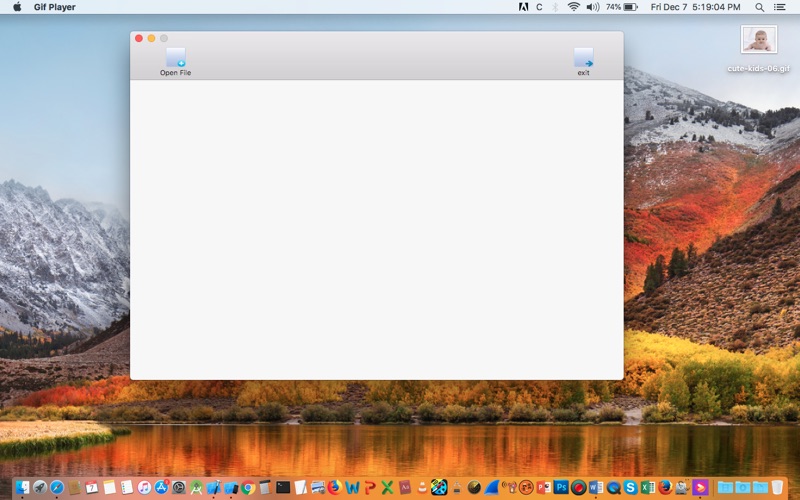This screenshot has width=800, height=500.
Task: Click the exit toolbar icon
Action: (x=583, y=58)
